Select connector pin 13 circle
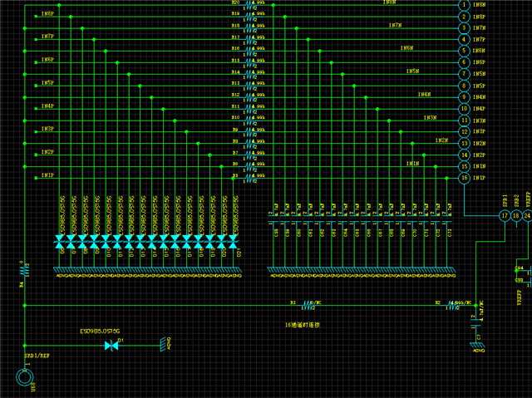Image resolution: width=532 pixels, height=398 pixels. [x=464, y=144]
